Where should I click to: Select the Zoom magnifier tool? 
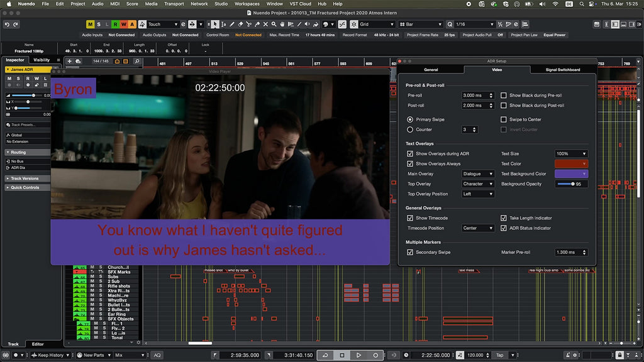coord(274,25)
